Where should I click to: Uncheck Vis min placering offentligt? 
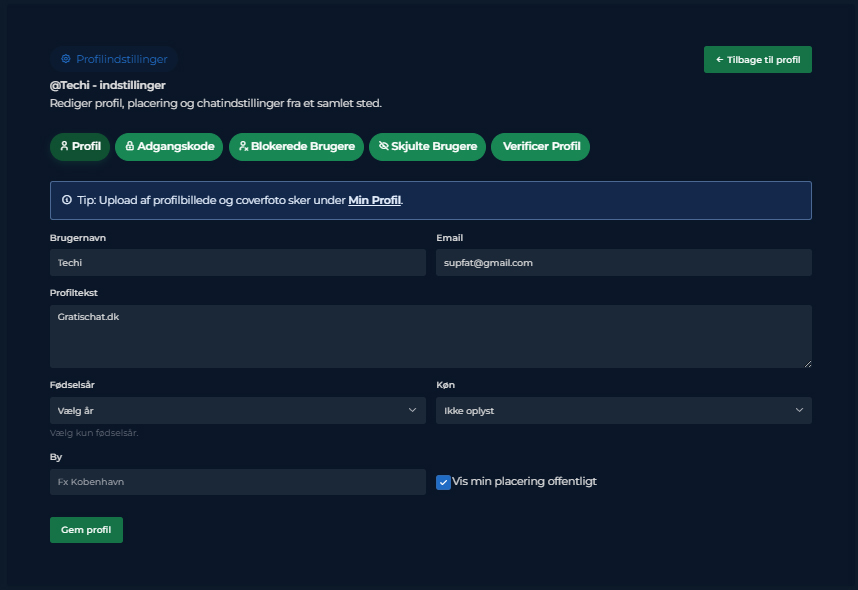coord(443,482)
